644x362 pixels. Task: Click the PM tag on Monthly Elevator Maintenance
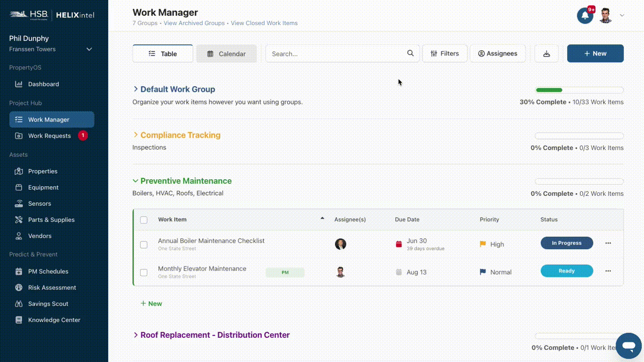tap(285, 272)
